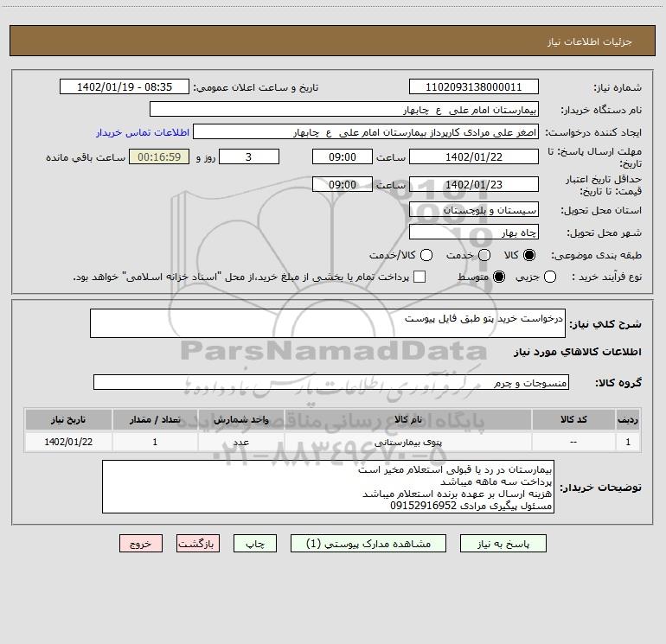Click the کد کالا column header
The width and height of the screenshot is (666, 644).
573,419
